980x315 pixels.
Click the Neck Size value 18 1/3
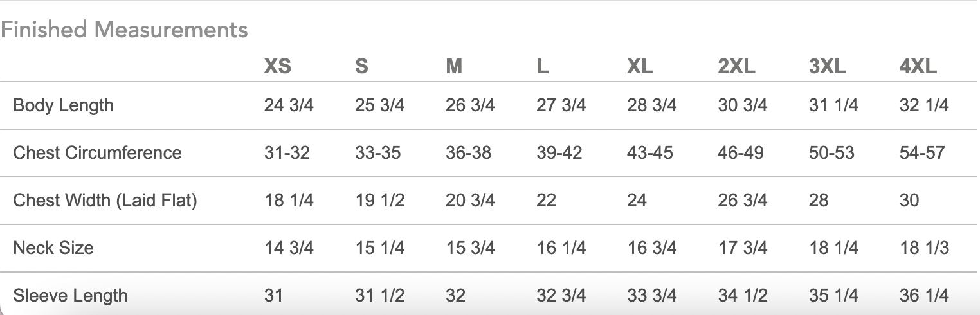click(923, 248)
